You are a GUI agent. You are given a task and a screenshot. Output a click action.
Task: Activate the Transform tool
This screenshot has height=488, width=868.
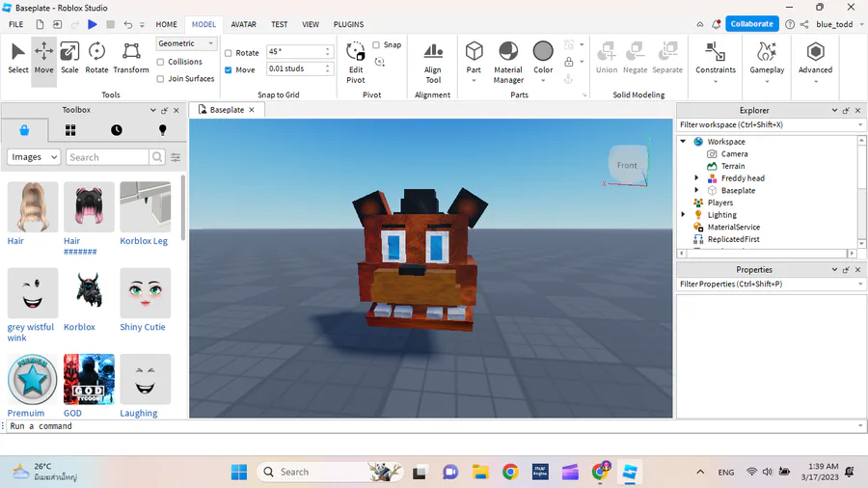(x=131, y=58)
